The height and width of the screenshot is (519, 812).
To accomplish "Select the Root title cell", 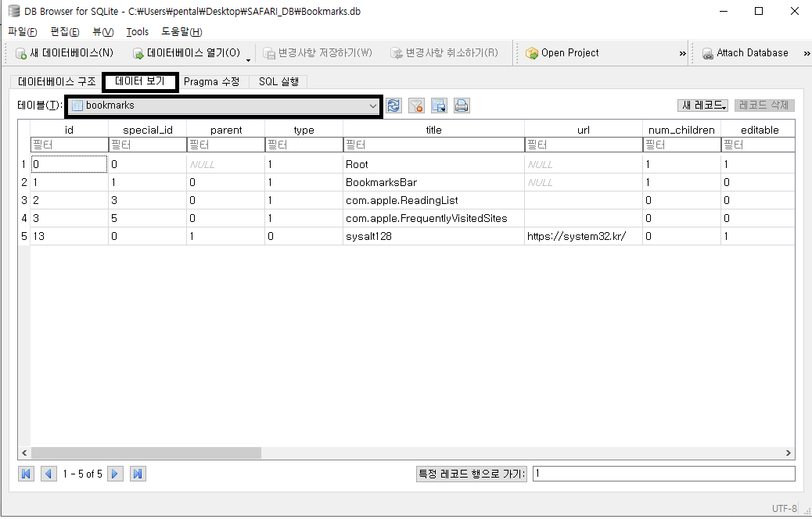I will tap(434, 165).
